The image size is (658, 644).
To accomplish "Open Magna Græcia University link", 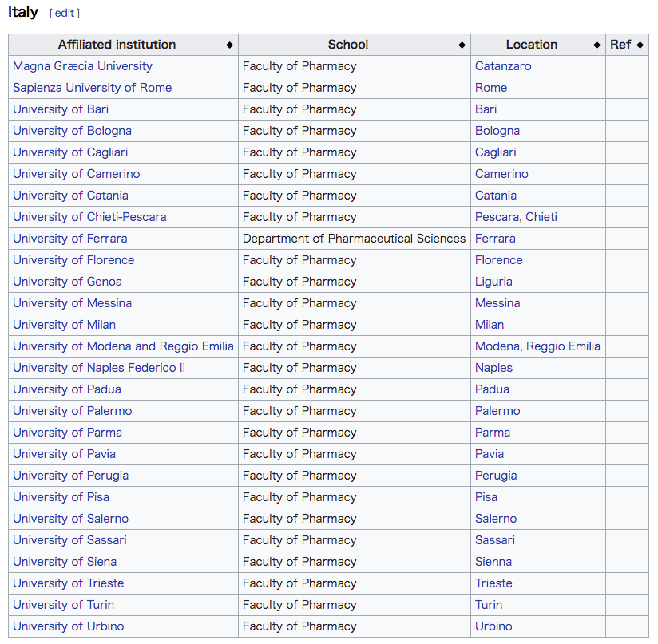I will click(x=82, y=66).
